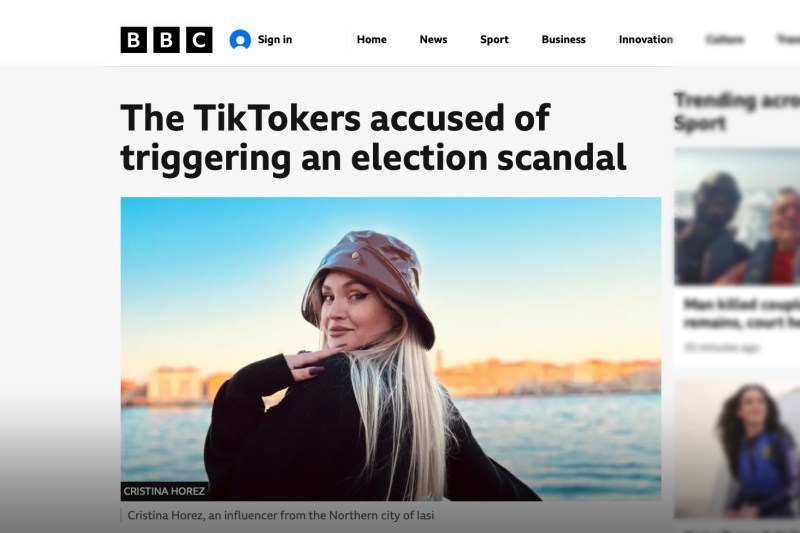Open the main photo of Cristina Horez
The width and height of the screenshot is (800, 533).
click(x=390, y=348)
